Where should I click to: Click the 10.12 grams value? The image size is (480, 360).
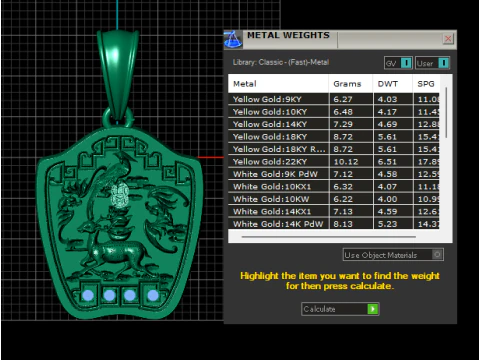click(346, 162)
